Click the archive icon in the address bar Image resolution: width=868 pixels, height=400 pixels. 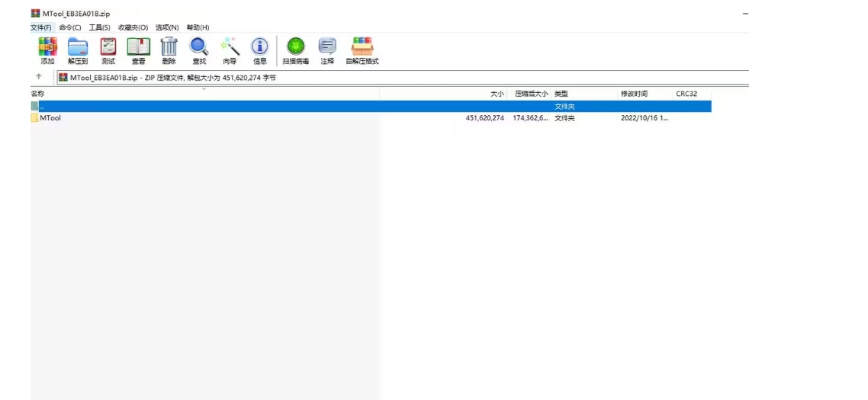pos(63,78)
